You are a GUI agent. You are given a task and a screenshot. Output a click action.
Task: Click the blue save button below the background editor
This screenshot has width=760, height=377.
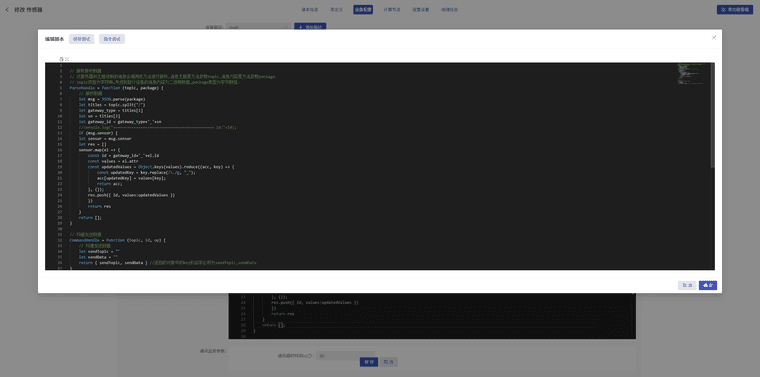tap(369, 362)
